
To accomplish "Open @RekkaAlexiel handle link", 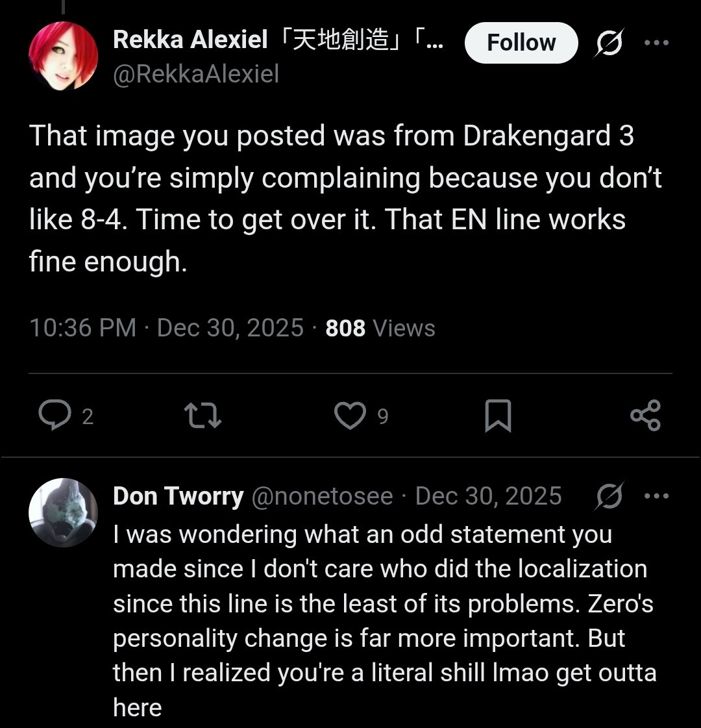I will pyautogui.click(x=196, y=74).
